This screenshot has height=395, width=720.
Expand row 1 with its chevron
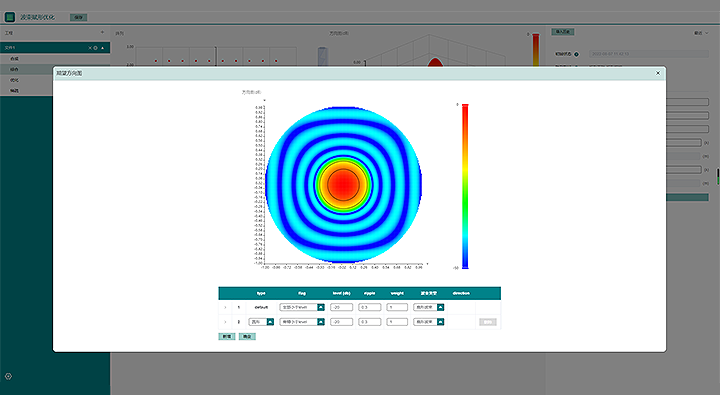point(225,307)
